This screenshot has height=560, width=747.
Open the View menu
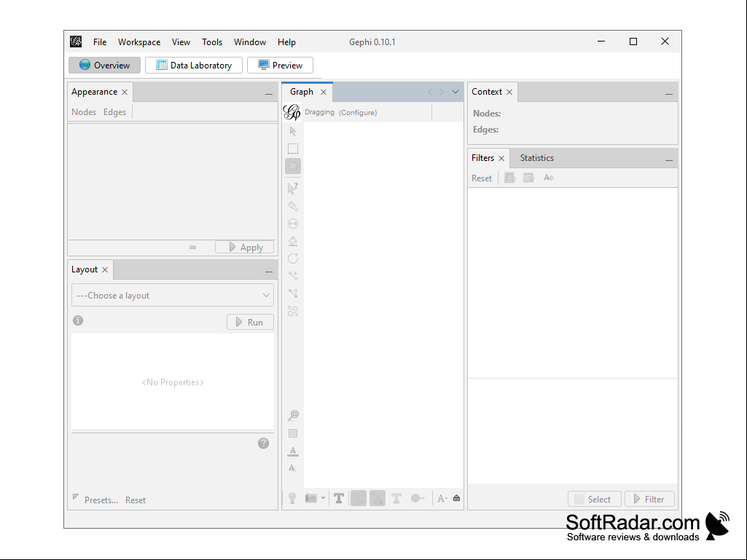coord(181,42)
